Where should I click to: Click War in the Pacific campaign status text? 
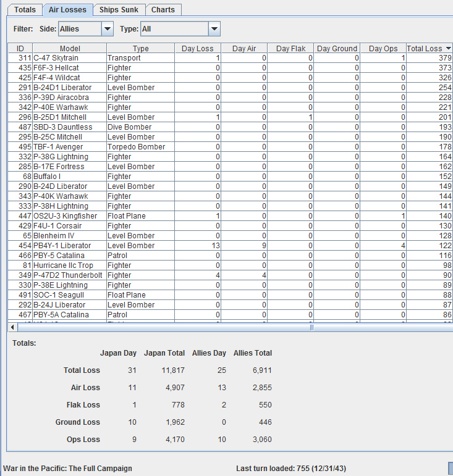(67, 469)
